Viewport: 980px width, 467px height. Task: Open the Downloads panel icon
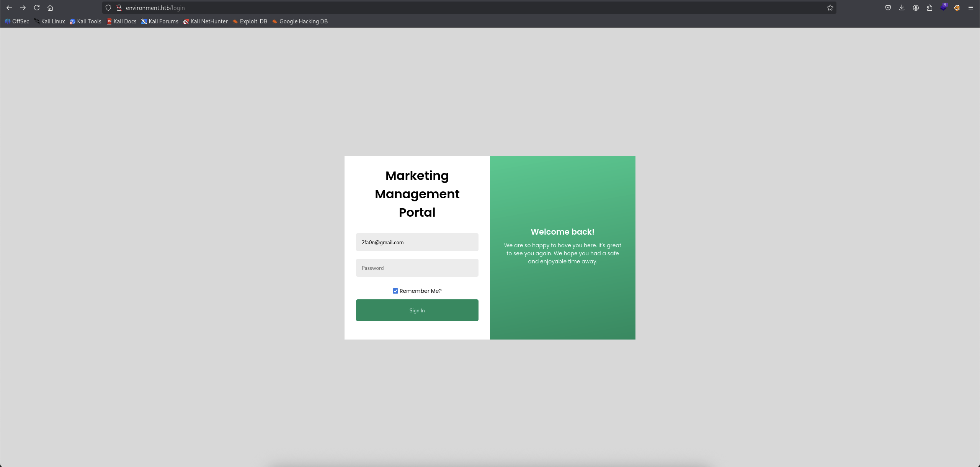[x=902, y=8]
